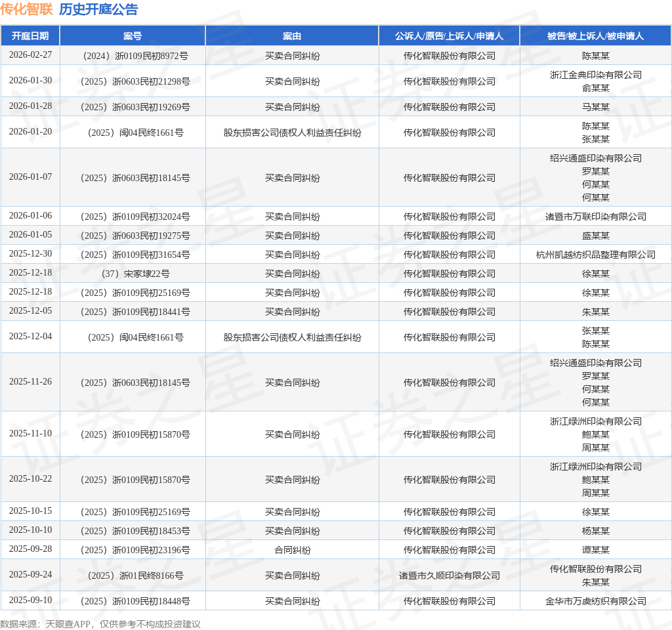Click case number (2025)浙0109民初31654号
Image resolution: width=672 pixels, height=630 pixels.
pyautogui.click(x=135, y=255)
